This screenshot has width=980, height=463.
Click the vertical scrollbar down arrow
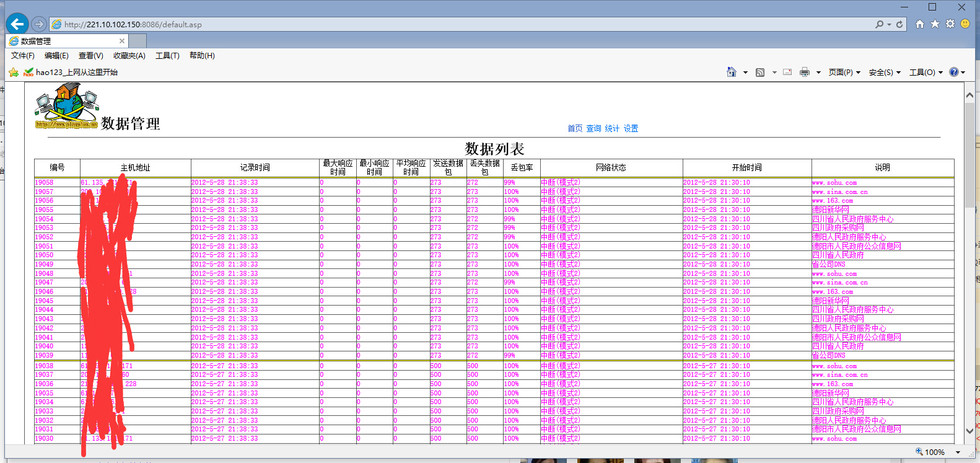[969, 431]
